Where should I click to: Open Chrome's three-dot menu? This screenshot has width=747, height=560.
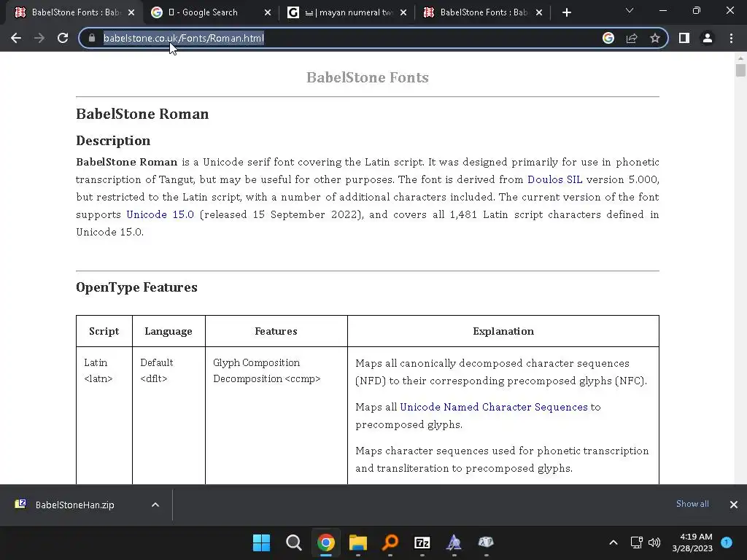731,38
